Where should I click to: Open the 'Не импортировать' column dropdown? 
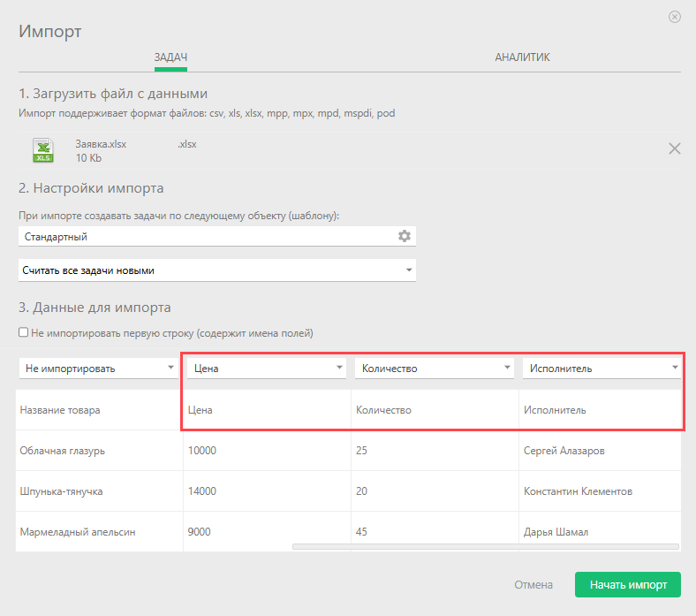[99, 369]
